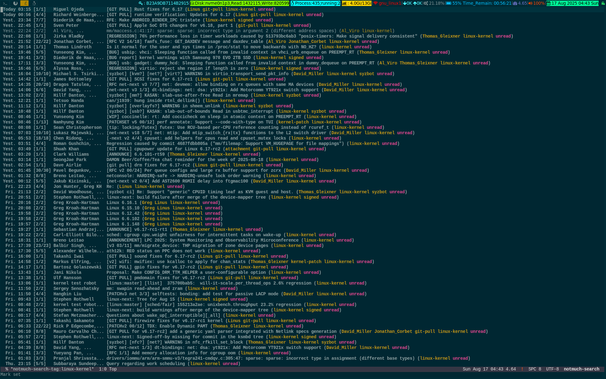The height and width of the screenshot is (379, 606).
Task: Click the battery 55% Time_Remain indicator
Action: point(479,3)
